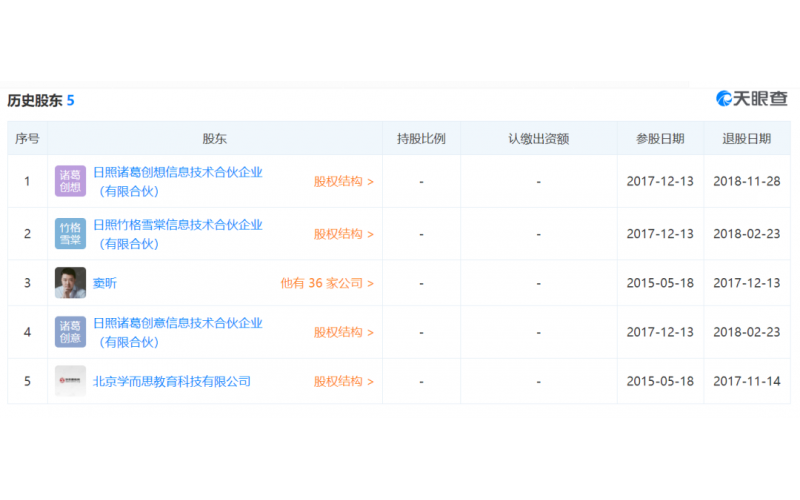This screenshot has height=500, width=800.
Task: Click the 诸葛创意 badge icon
Action: click(x=70, y=332)
